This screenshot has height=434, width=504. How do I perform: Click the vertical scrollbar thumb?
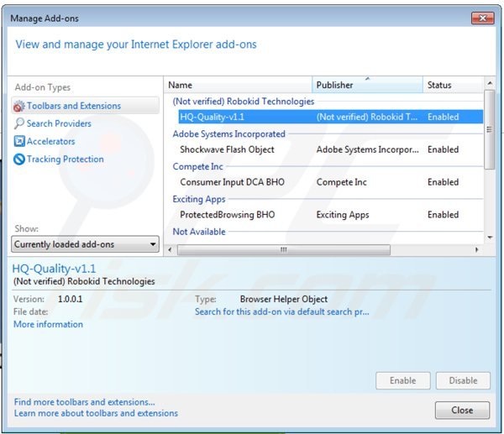(x=490, y=129)
